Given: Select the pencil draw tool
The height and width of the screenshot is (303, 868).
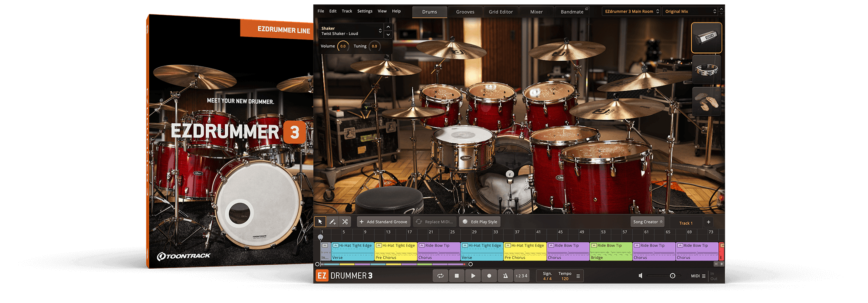Looking at the screenshot, I should click(332, 222).
